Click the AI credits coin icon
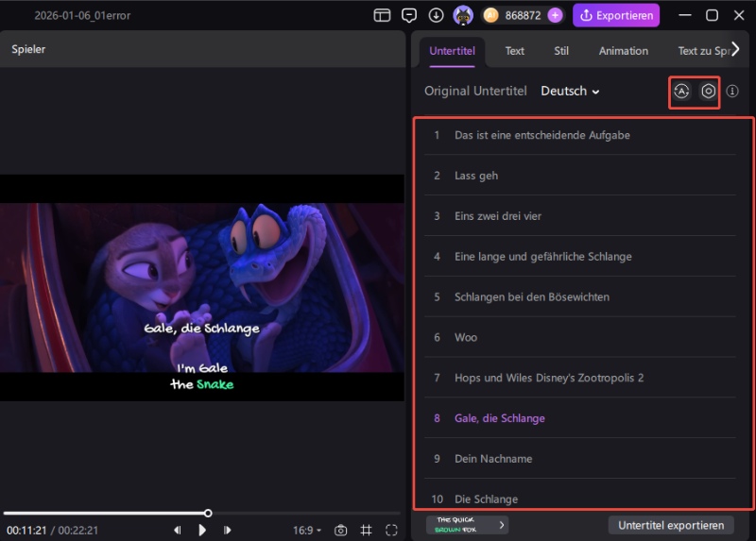Viewport: 756px width, 541px height. [x=490, y=15]
